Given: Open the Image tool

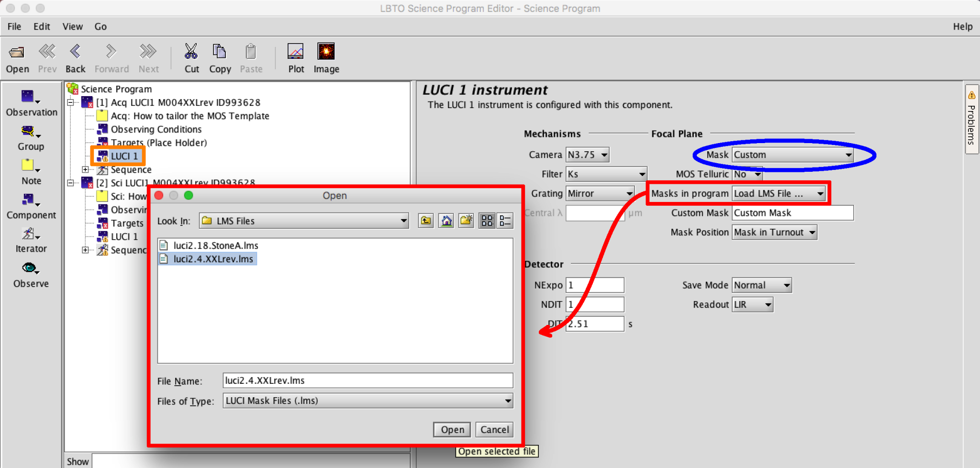Looking at the screenshot, I should click(326, 51).
